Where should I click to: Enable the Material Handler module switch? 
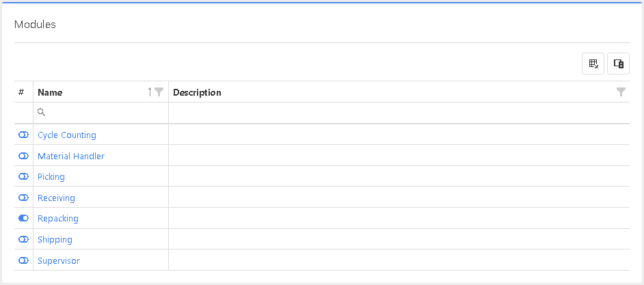pos(23,157)
